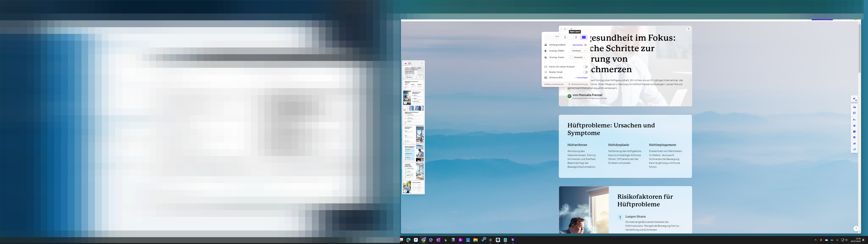This screenshot has width=868, height=244.
Task: Click Styling zurücksetzen
Action: 554,84
